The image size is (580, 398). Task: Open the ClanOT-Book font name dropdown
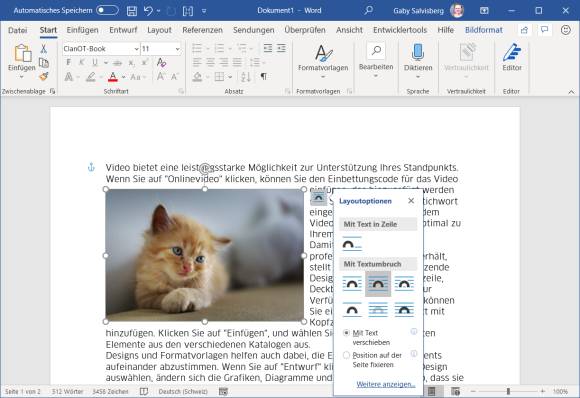pyautogui.click(x=101, y=49)
